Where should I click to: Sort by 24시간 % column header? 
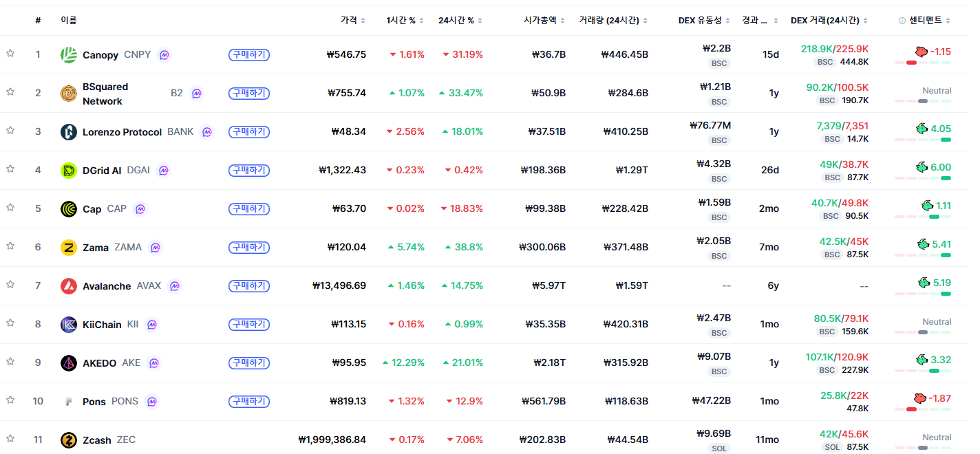(460, 21)
